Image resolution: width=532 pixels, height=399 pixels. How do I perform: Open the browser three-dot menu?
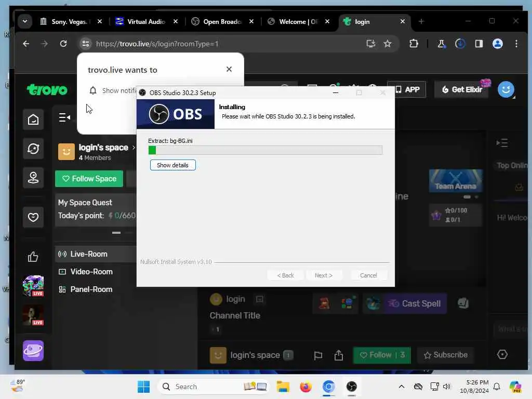point(516,44)
